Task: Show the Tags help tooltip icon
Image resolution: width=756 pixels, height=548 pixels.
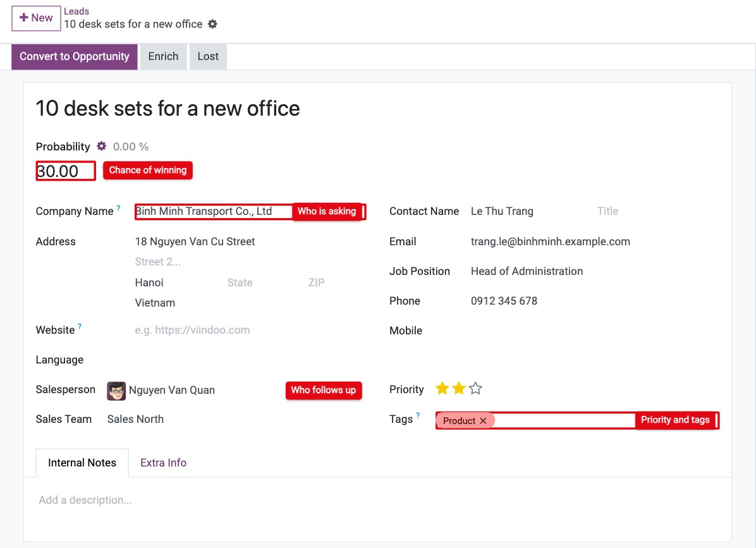Action: [418, 415]
